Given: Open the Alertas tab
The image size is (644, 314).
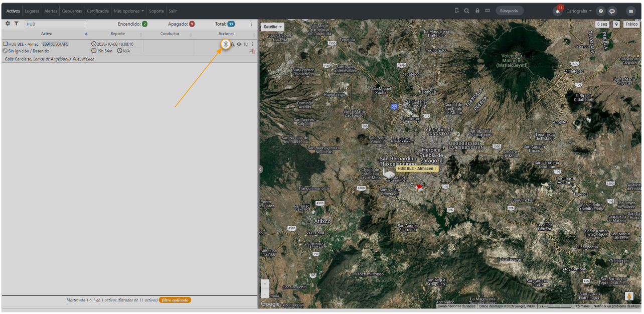Looking at the screenshot, I should click(x=51, y=11).
